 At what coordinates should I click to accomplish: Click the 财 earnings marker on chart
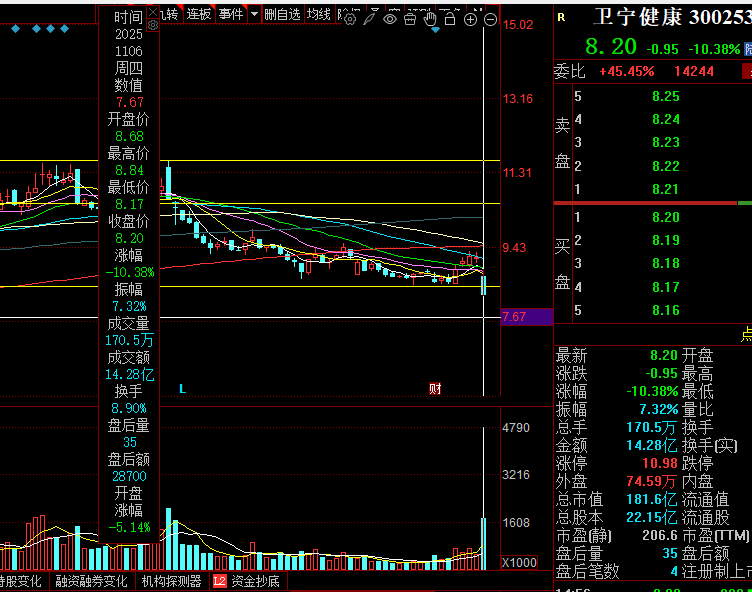(x=435, y=389)
